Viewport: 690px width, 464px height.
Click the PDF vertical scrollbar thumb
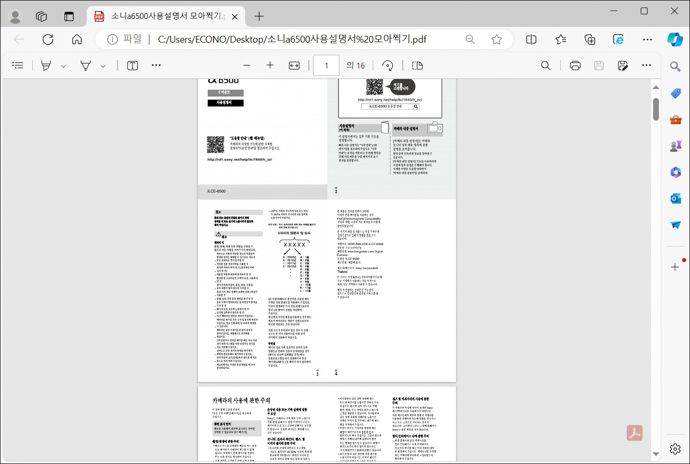(x=656, y=109)
